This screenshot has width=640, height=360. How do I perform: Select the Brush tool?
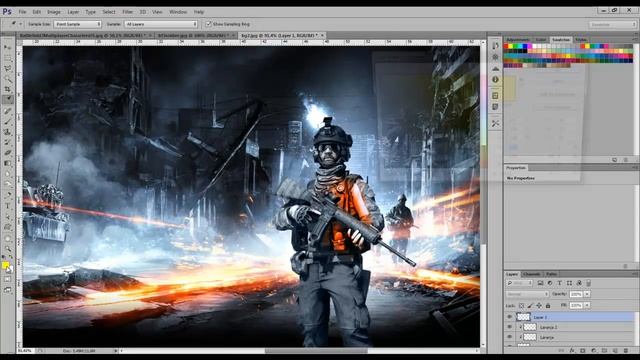[x=7, y=122]
